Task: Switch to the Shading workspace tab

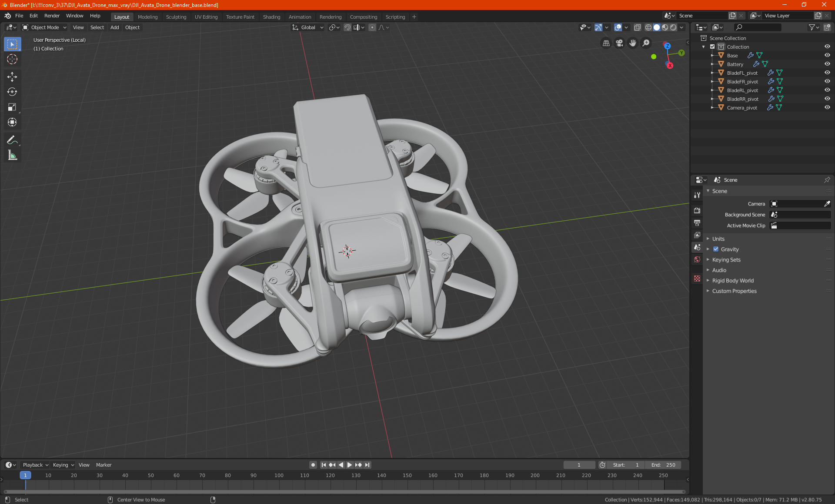Action: click(x=271, y=17)
